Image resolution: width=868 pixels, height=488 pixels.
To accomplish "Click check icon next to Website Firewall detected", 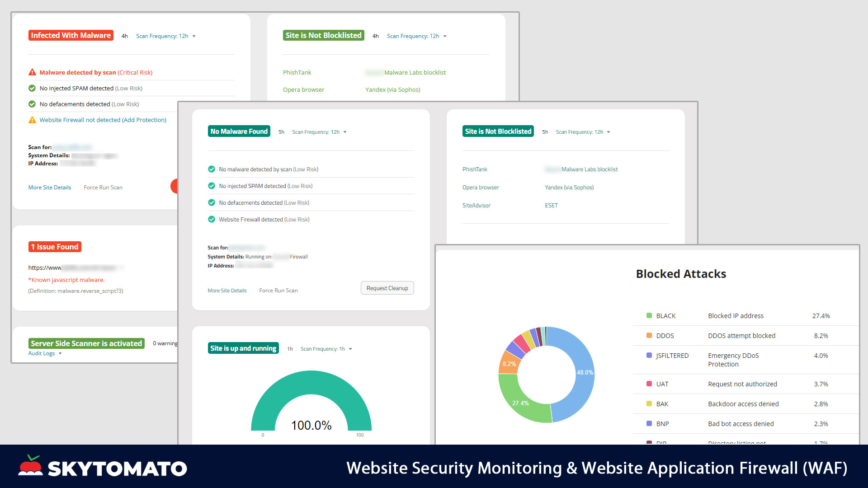I will point(211,220).
